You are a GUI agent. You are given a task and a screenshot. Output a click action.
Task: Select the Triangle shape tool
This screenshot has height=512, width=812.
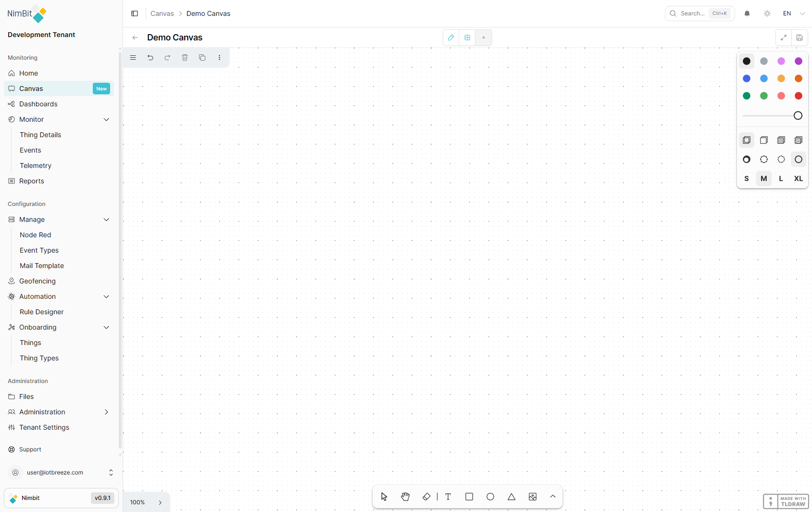511,496
